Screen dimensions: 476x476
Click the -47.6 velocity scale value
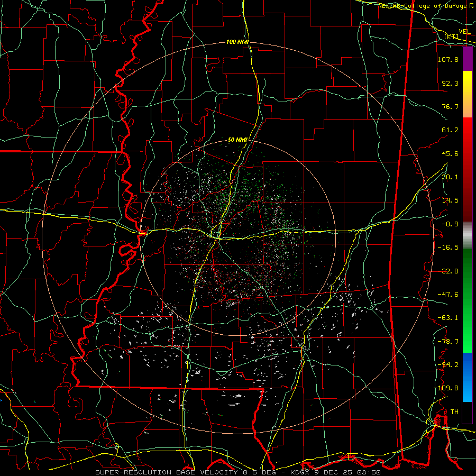448,295
